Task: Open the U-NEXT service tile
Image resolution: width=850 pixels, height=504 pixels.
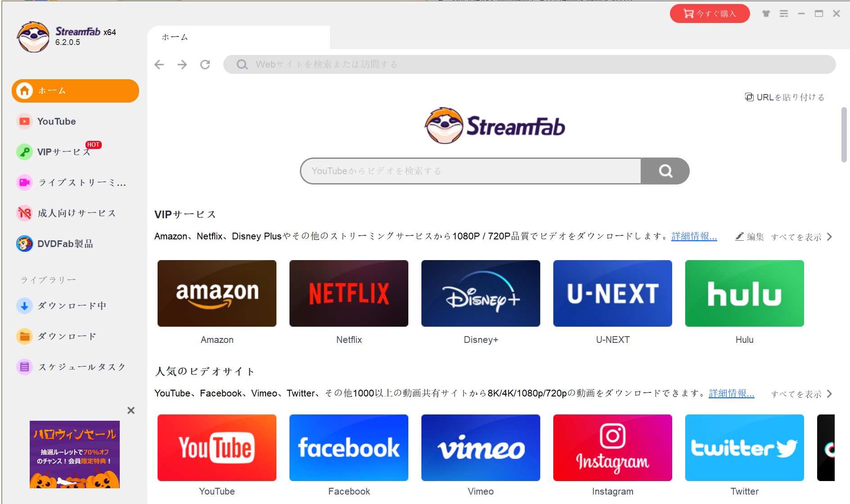Action: [x=613, y=293]
